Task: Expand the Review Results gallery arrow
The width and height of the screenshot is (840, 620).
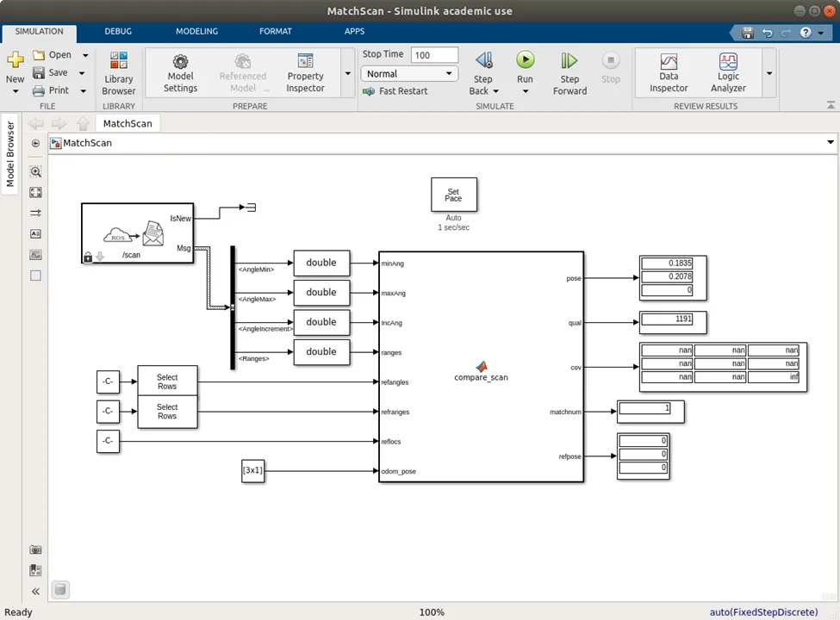Action: [x=769, y=73]
